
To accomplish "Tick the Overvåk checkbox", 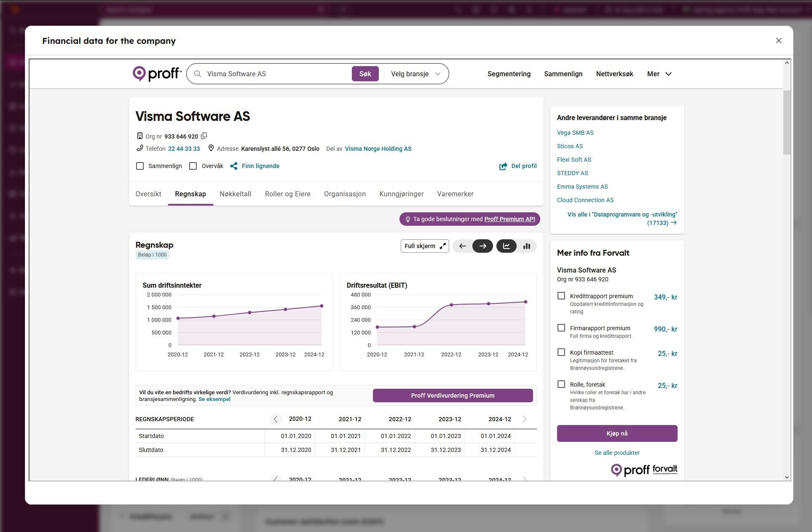I will 193,166.
